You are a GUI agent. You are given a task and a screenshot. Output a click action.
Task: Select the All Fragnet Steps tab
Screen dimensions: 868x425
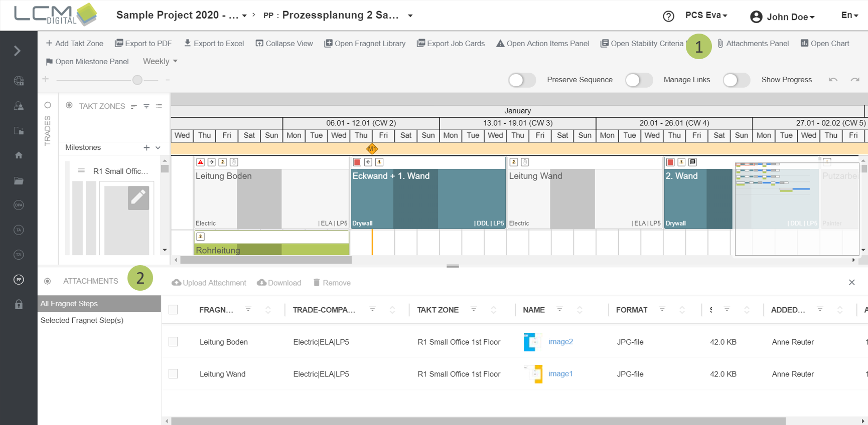click(99, 304)
